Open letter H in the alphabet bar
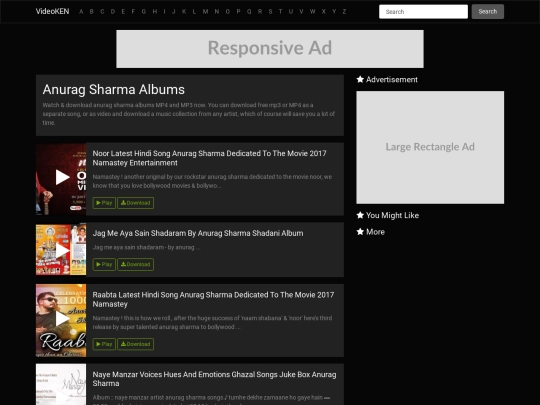Viewport: 540px width, 405px height. 155,11
